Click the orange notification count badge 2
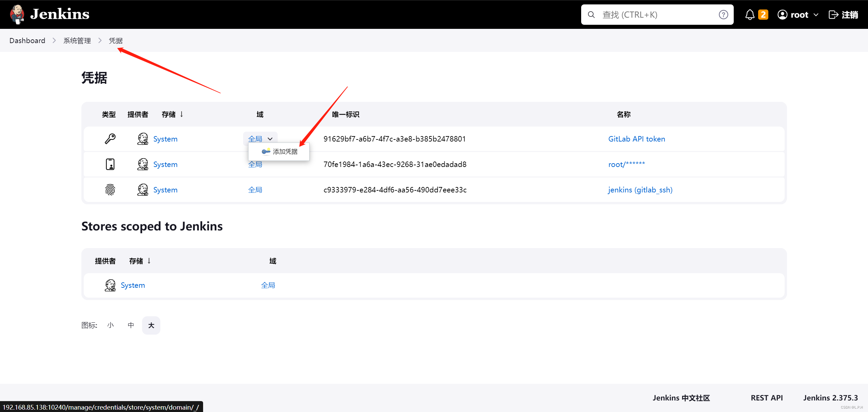This screenshot has width=868, height=412. pyautogui.click(x=763, y=15)
